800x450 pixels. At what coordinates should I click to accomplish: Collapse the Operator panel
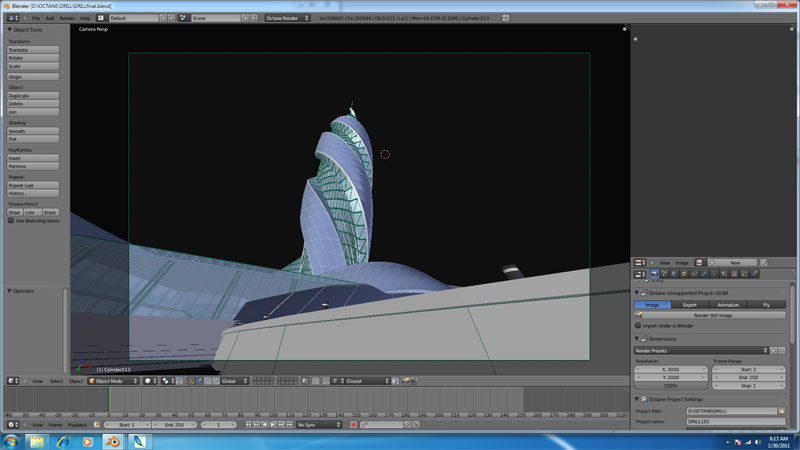tap(10, 291)
